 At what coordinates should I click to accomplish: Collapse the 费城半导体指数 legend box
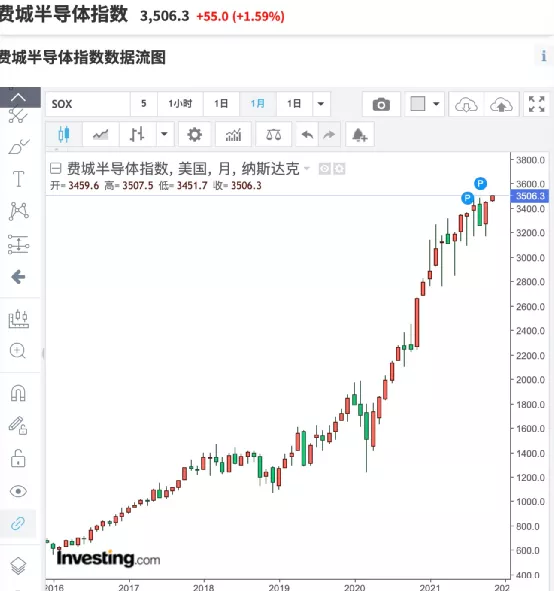[x=55, y=168]
